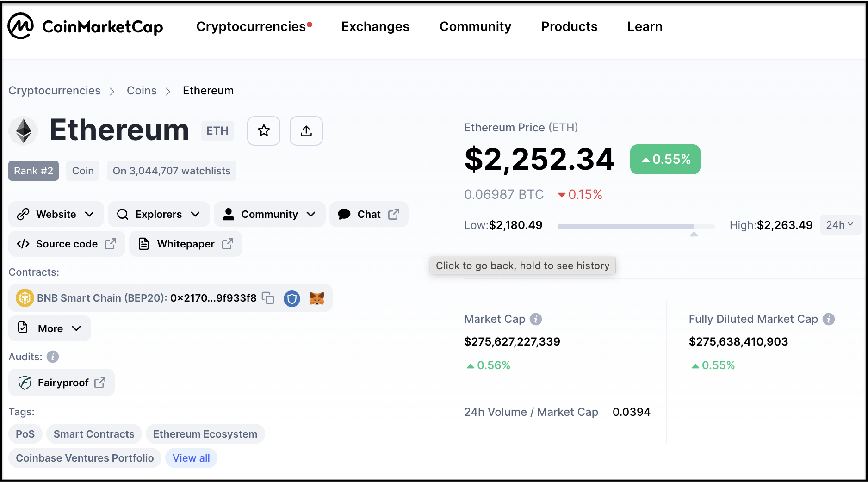Select the PoS tag

[25, 434]
